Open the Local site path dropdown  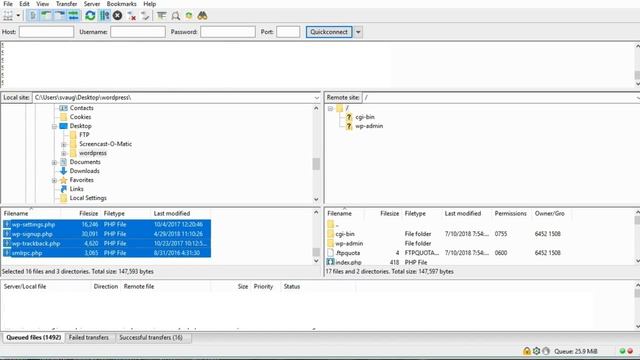coord(316,98)
